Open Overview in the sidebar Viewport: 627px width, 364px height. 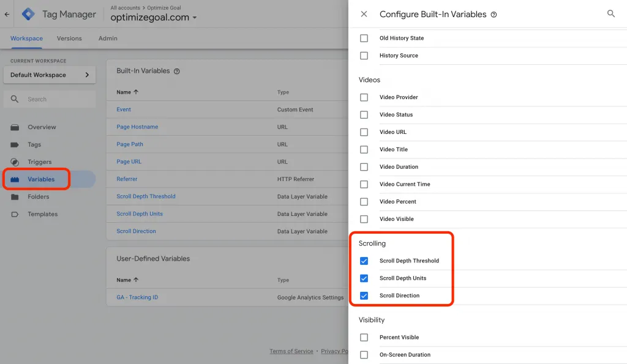click(42, 127)
